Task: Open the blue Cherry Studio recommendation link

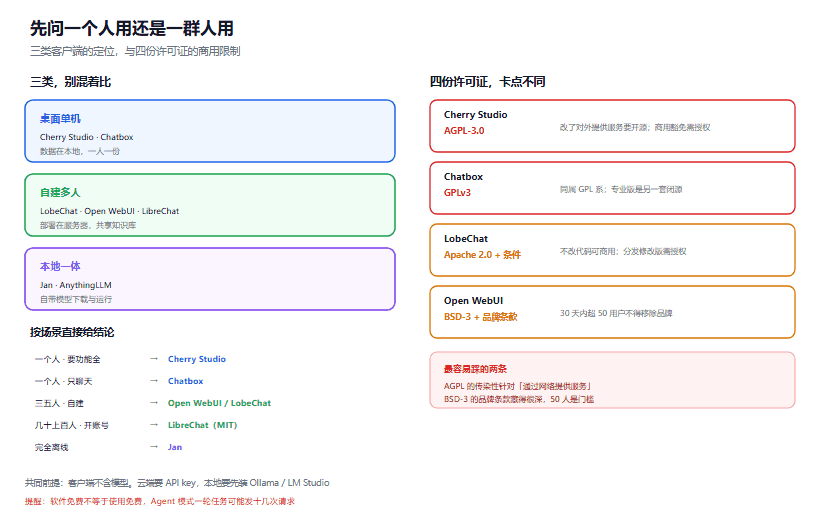Action: point(197,359)
